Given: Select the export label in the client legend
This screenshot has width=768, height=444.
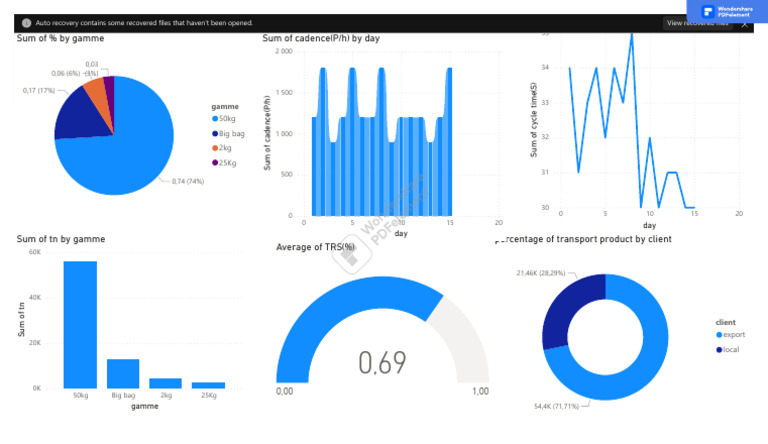Looking at the screenshot, I should [734, 335].
